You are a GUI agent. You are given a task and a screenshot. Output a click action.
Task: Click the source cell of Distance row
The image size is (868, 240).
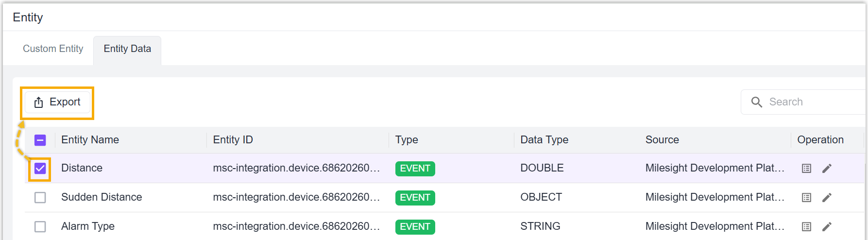715,168
